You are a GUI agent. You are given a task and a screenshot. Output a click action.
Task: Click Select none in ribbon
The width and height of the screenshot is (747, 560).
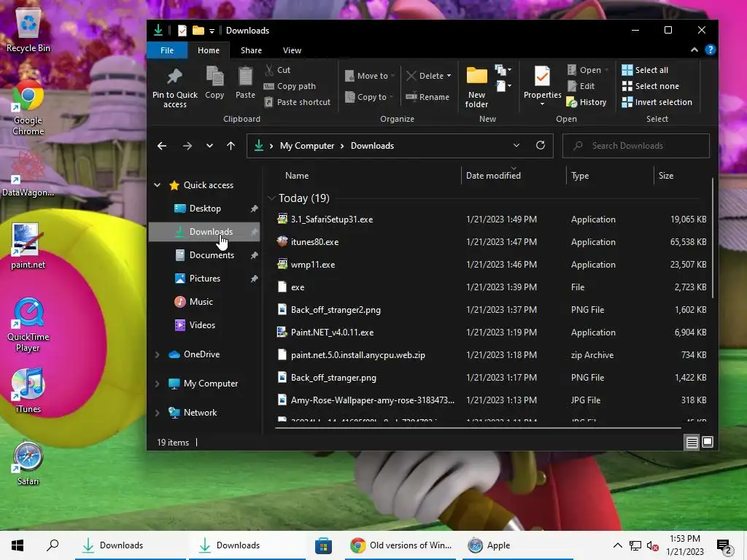click(650, 86)
